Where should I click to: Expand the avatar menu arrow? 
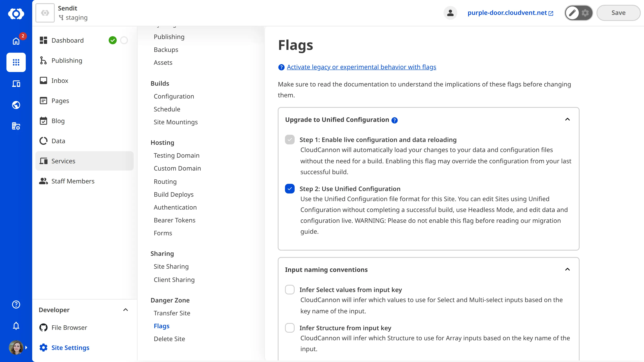click(x=26, y=347)
